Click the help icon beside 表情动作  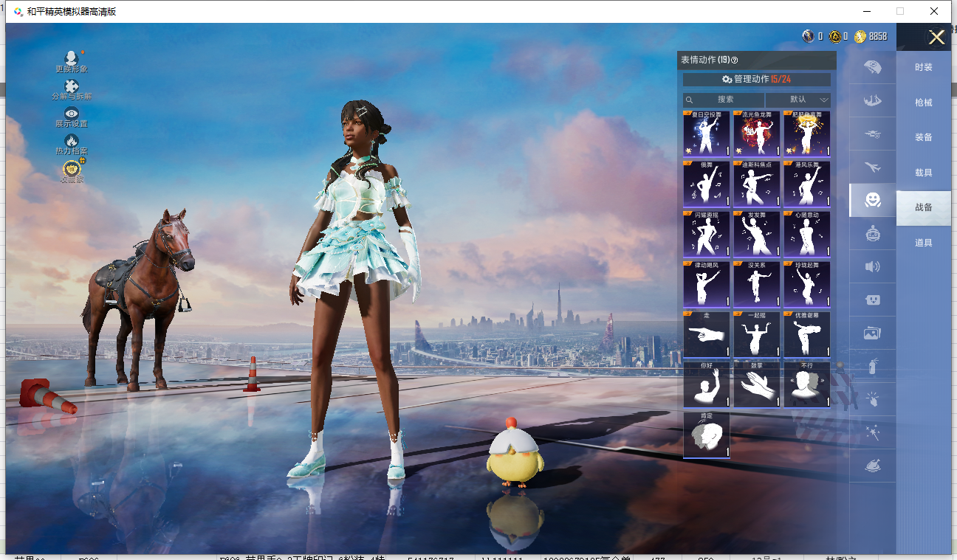click(735, 61)
